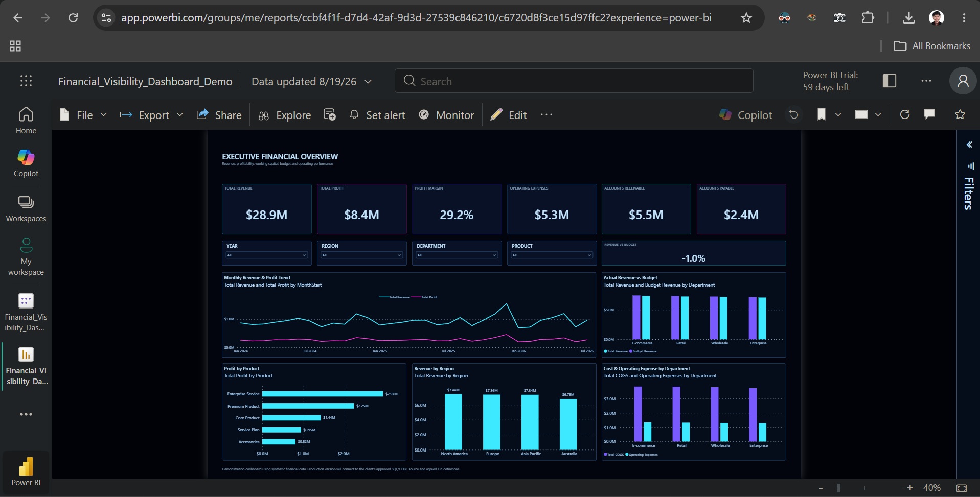
Task: Toggle the side pane layout icon
Action: (x=890, y=81)
